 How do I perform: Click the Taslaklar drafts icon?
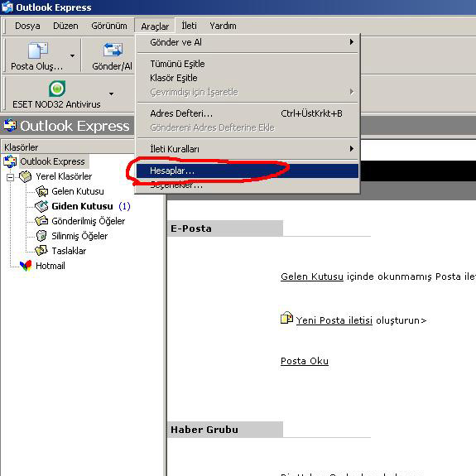pos(41,251)
